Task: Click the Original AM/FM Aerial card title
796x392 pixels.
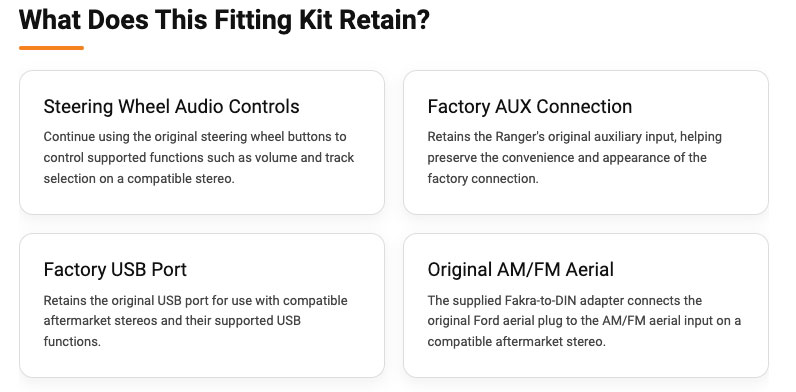Action: pos(520,270)
